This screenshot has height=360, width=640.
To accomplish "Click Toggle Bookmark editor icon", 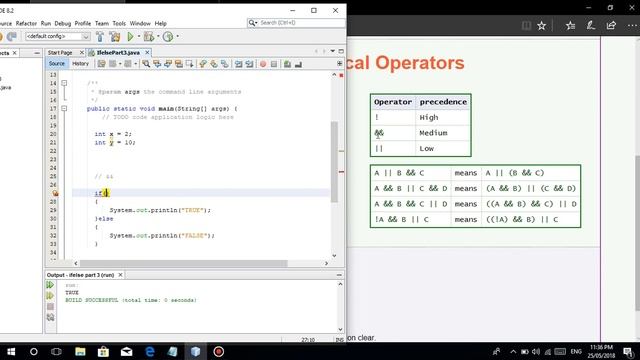I will (x=224, y=64).
